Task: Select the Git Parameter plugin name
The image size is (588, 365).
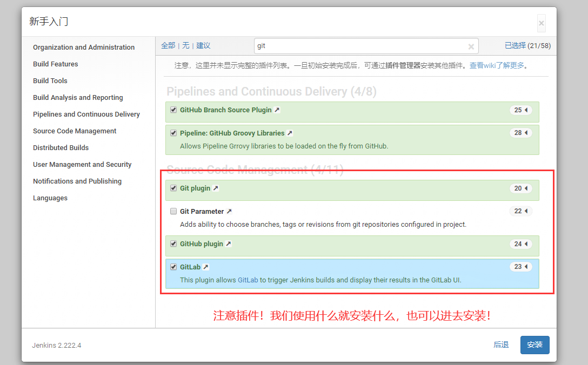Action: (202, 211)
